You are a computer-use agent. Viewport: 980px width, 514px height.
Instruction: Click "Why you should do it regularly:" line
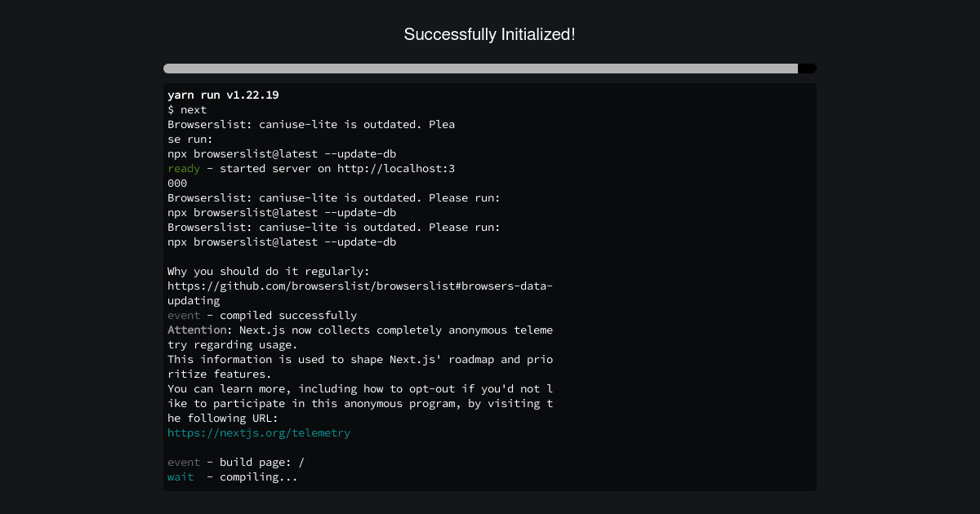click(x=269, y=272)
